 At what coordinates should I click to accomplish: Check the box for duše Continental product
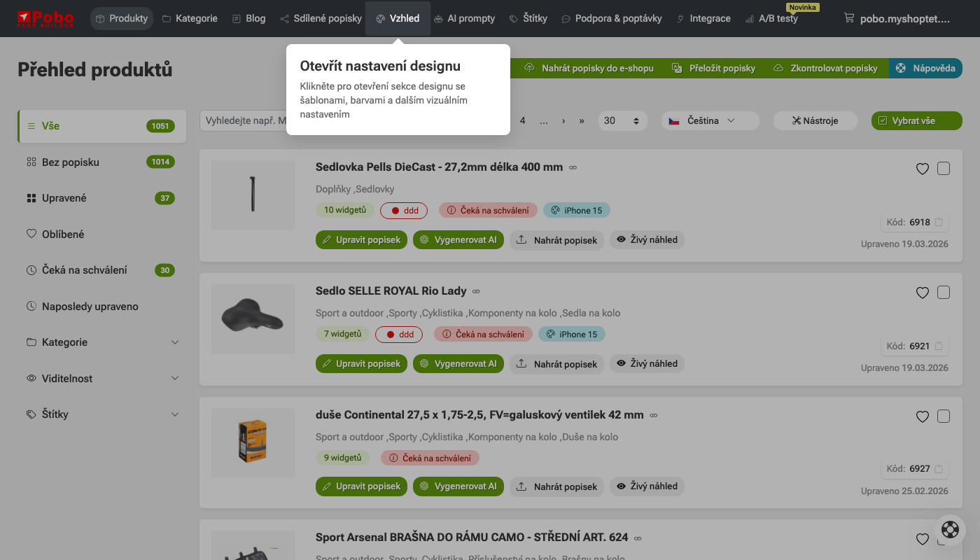click(x=944, y=416)
